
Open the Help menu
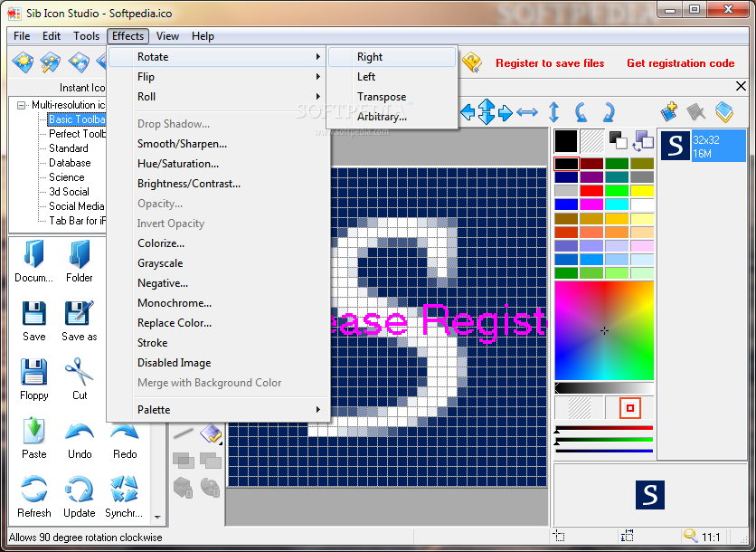203,36
